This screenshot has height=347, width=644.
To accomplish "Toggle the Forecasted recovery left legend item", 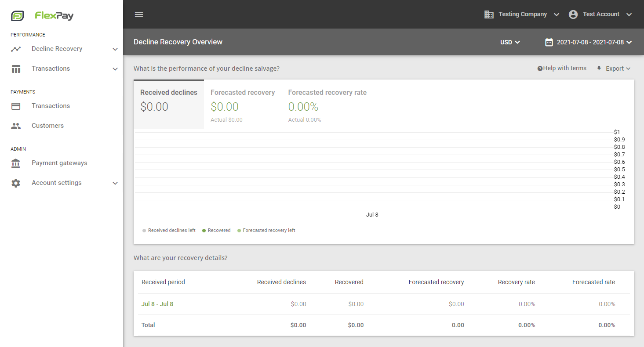I will pos(266,230).
